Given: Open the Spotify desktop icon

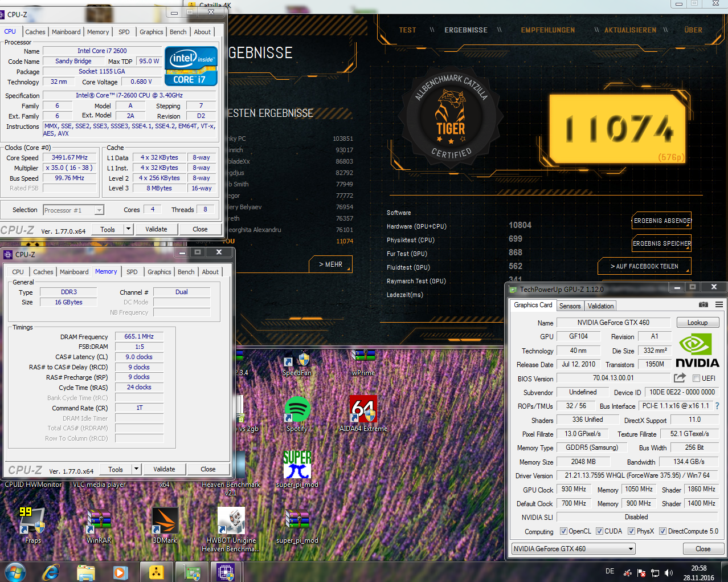Looking at the screenshot, I should tap(297, 414).
